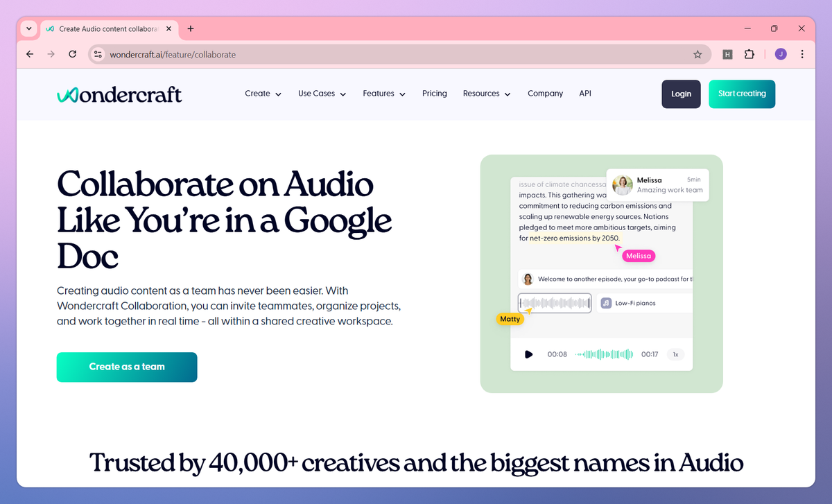832x504 pixels.
Task: Click the browser forward arrow
Action: [51, 54]
